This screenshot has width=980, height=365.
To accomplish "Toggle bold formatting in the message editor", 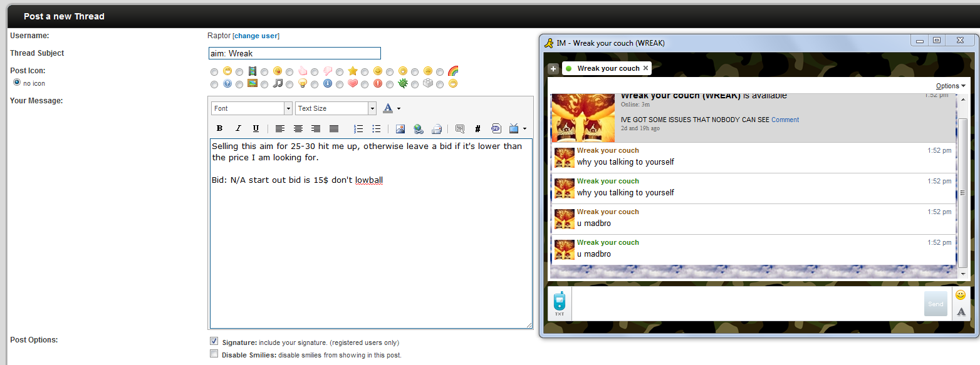I will (x=219, y=128).
